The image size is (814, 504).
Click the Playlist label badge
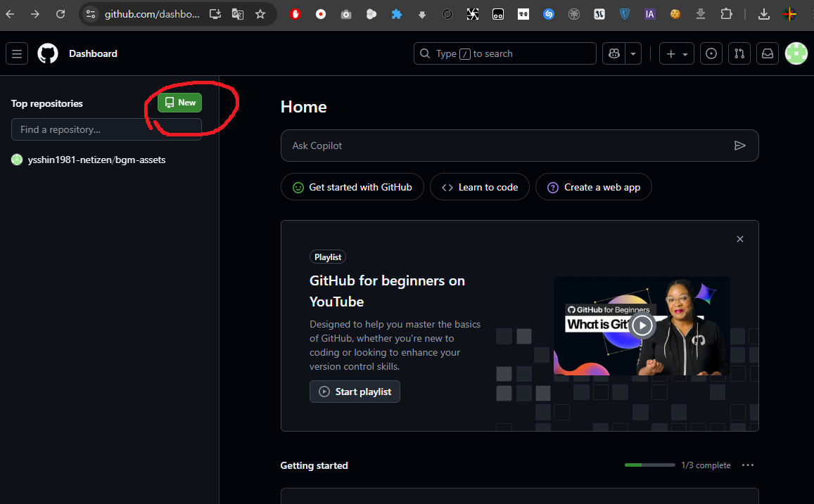click(328, 257)
